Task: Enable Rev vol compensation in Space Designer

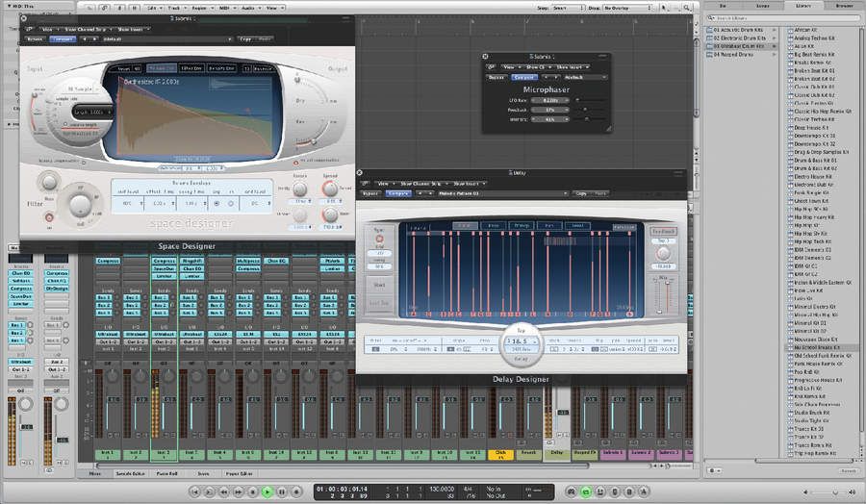Action: [x=296, y=163]
